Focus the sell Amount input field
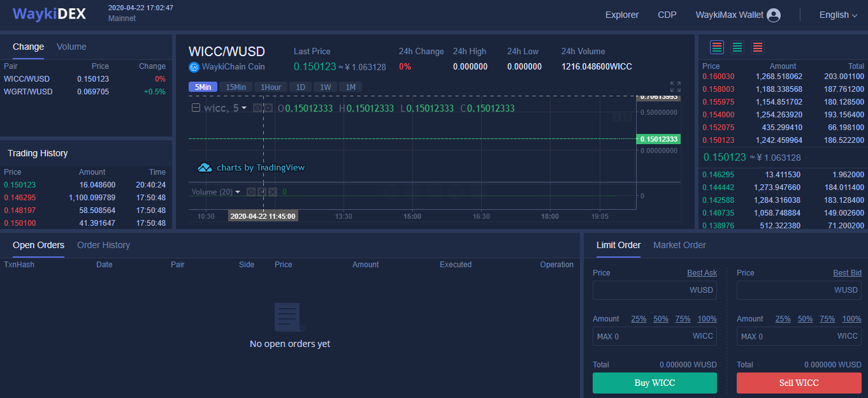Image resolution: width=868 pixels, height=398 pixels. [x=799, y=336]
